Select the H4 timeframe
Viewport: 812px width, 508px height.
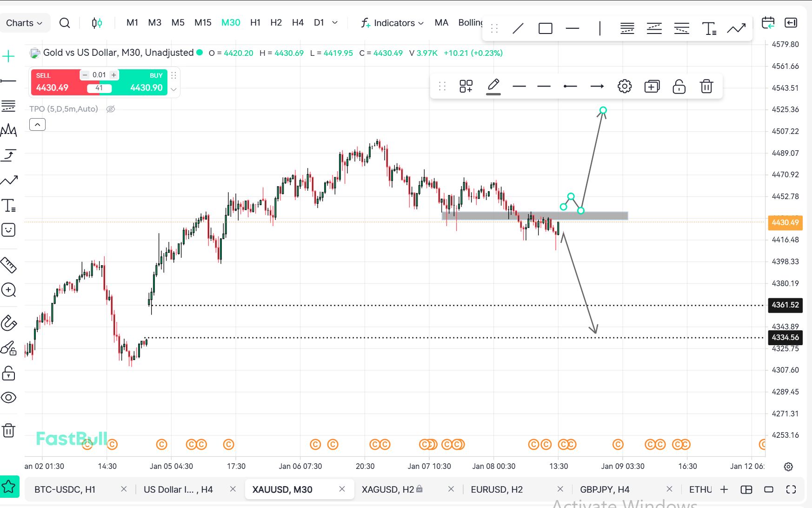click(x=298, y=23)
